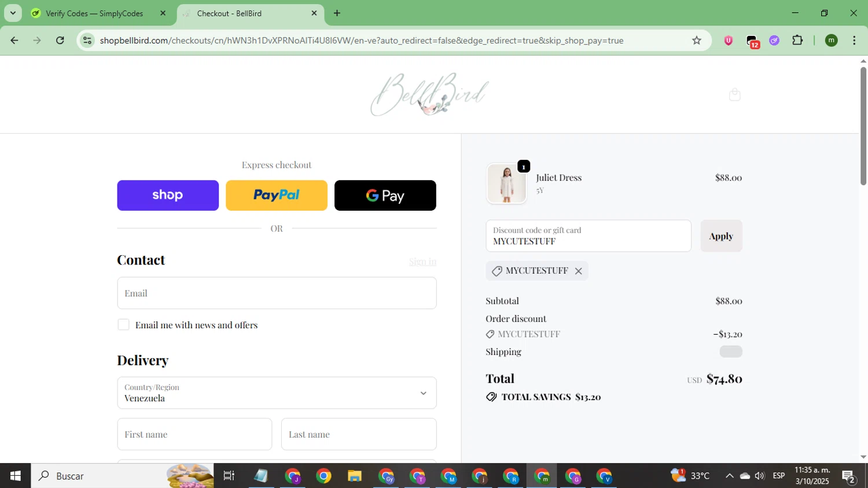This screenshot has height=488, width=868.
Task: Open a new browser tab
Action: coord(337,13)
